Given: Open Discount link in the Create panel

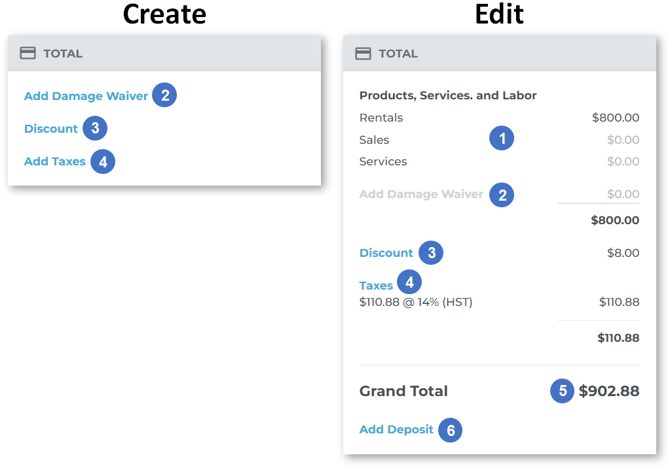Looking at the screenshot, I should tap(51, 128).
